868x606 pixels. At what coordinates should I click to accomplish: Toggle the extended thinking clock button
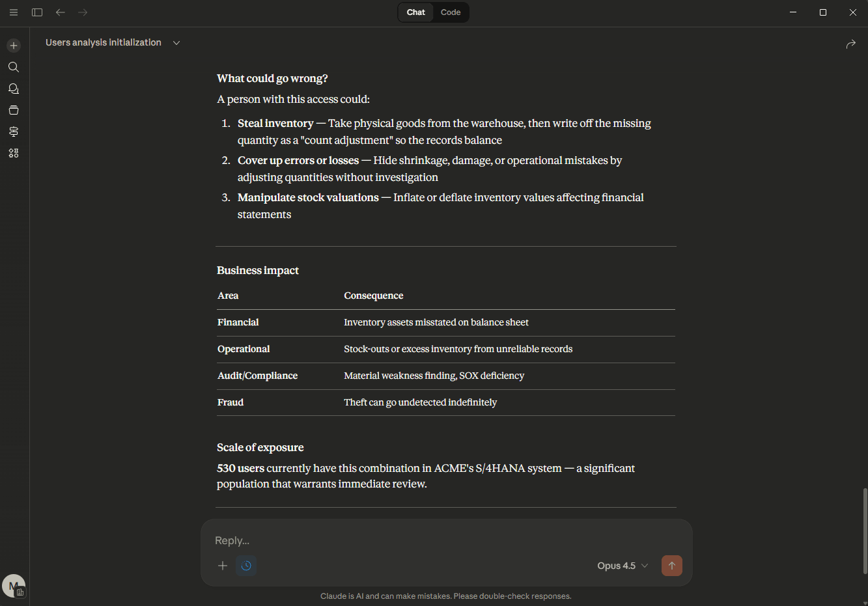(x=246, y=566)
